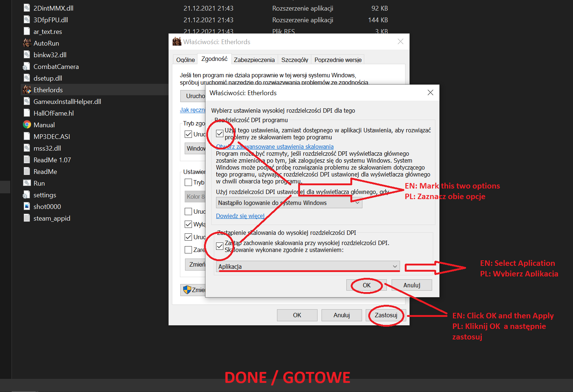Select the MP3DEC.ASI file icon
573x392 pixels.
coord(27,136)
